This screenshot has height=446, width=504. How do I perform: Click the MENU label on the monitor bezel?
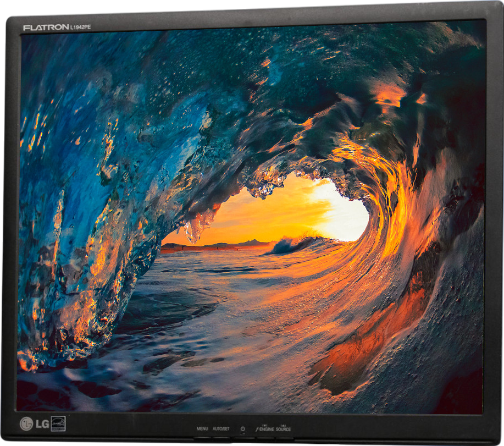click(202, 428)
